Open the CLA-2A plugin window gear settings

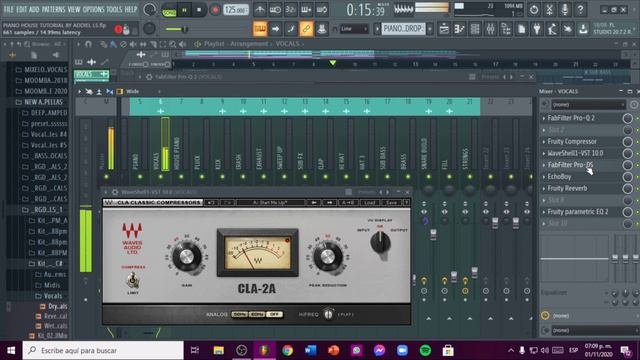[x=115, y=192]
